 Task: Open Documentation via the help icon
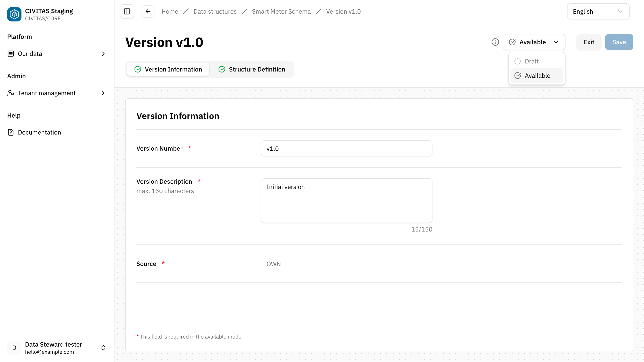click(x=11, y=132)
